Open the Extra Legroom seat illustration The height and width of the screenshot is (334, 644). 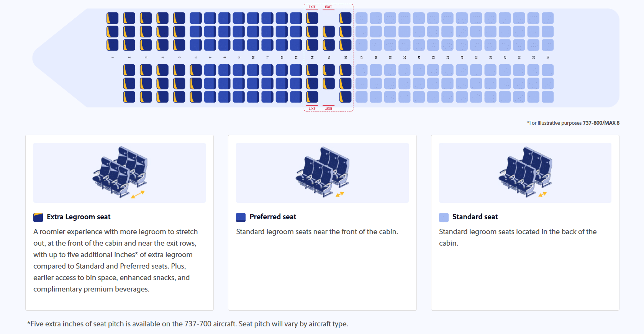(120, 173)
